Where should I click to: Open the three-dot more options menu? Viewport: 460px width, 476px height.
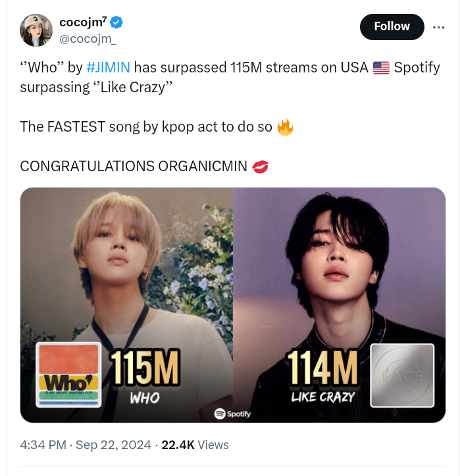point(438,27)
